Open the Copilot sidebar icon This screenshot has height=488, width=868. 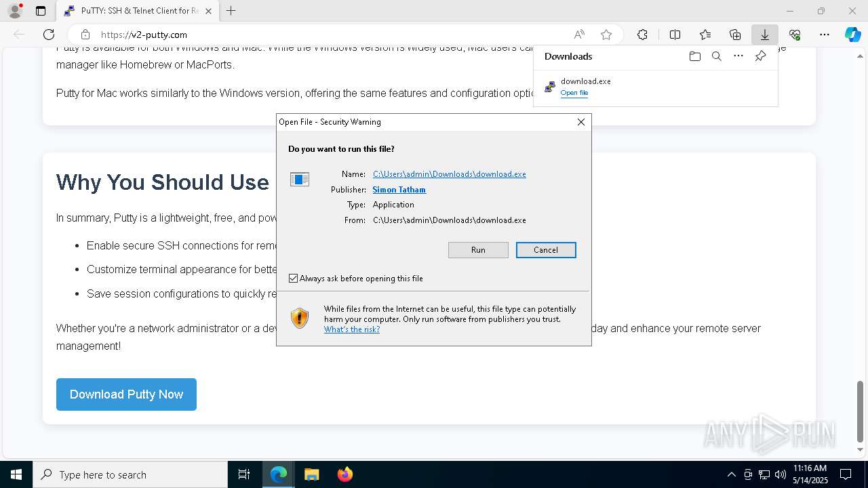[x=852, y=35]
